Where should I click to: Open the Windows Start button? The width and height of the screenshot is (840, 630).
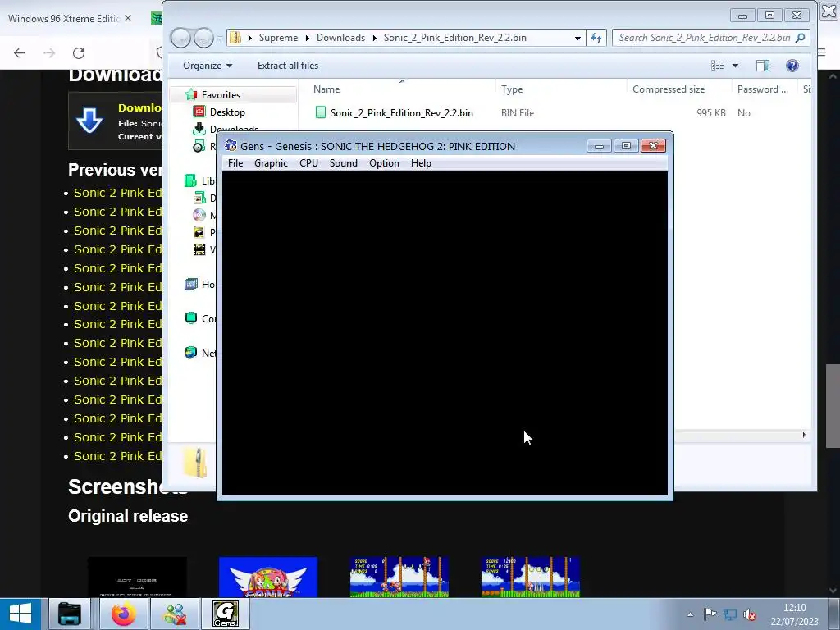click(x=21, y=614)
